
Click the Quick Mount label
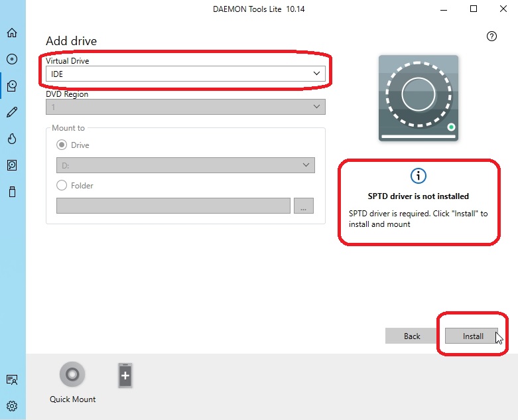pyautogui.click(x=73, y=399)
